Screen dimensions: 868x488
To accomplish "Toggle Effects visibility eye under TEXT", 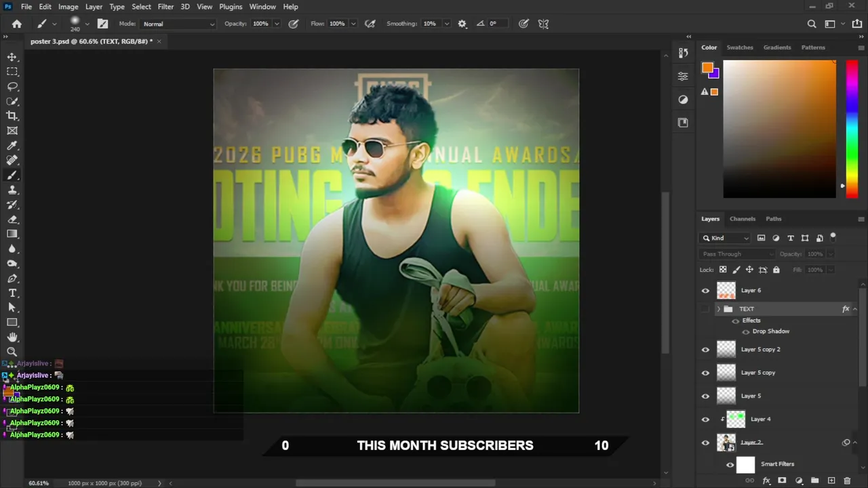I will (736, 321).
